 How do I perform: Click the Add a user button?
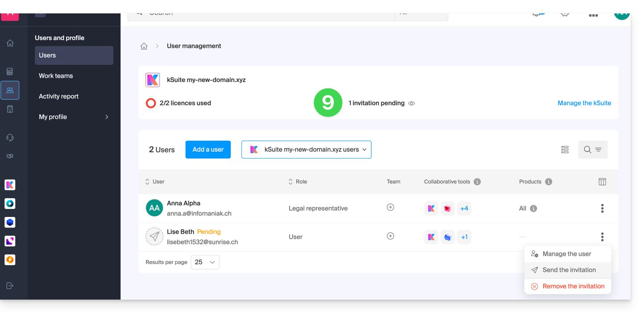[208, 150]
